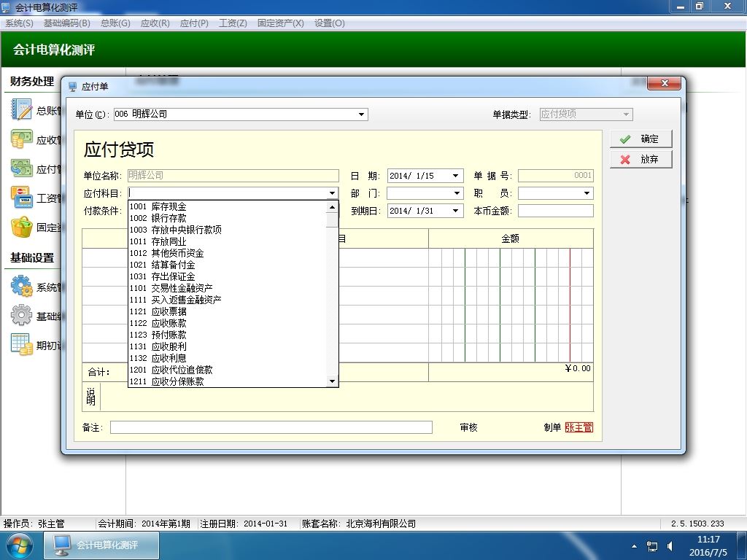The height and width of the screenshot is (560, 747).
Task: Click the 应付科目 text field
Action: coord(228,193)
